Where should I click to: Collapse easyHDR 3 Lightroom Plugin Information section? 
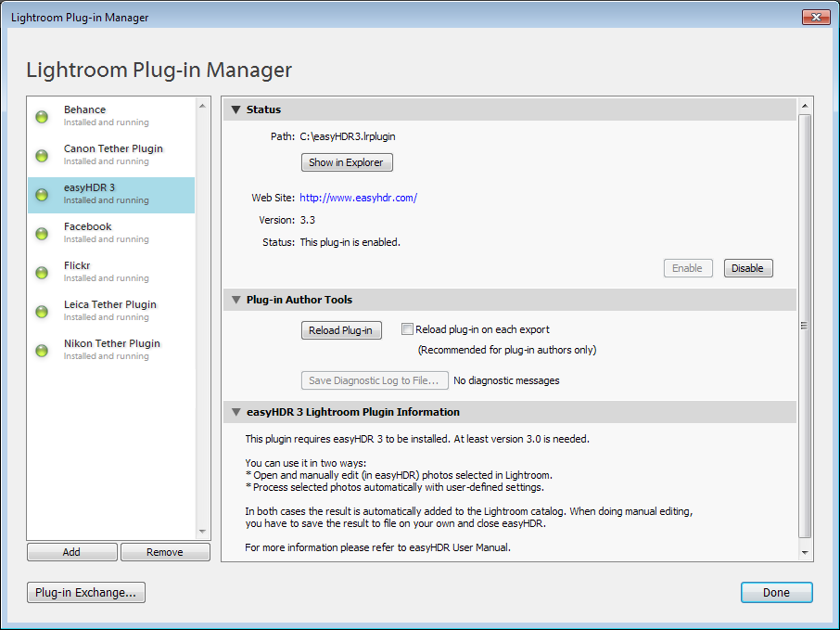(235, 412)
